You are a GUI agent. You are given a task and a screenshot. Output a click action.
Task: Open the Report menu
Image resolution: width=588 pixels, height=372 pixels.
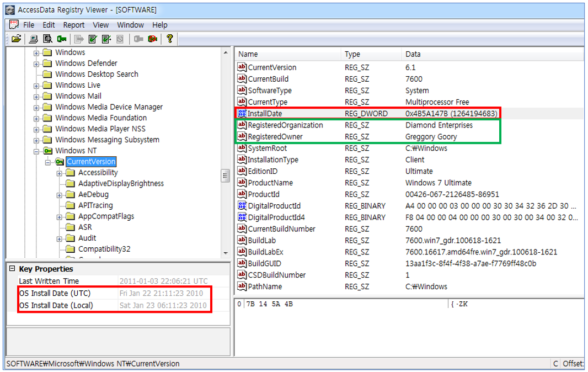tap(73, 25)
